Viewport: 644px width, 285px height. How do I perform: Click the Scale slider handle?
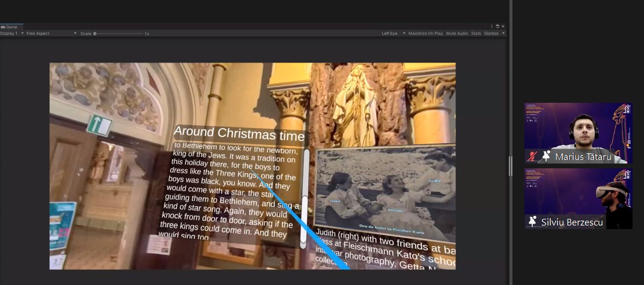pyautogui.click(x=95, y=34)
